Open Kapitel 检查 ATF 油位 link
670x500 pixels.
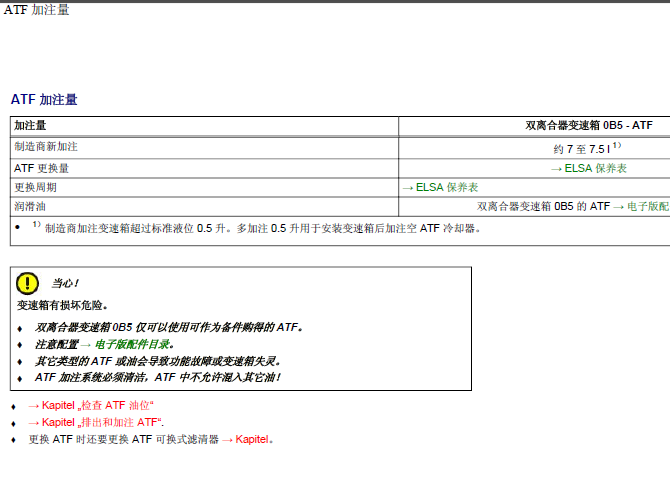(91, 405)
